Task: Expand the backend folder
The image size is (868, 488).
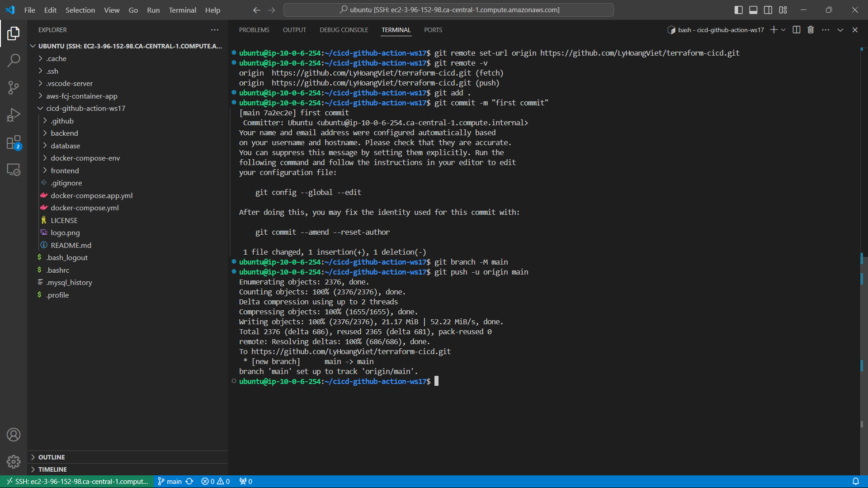Action: click(x=127, y=133)
